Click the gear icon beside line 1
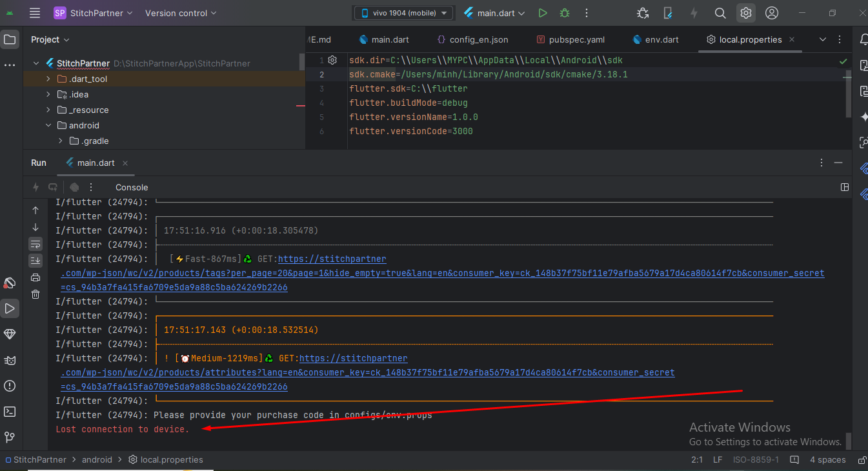The image size is (868, 471). pos(332,60)
